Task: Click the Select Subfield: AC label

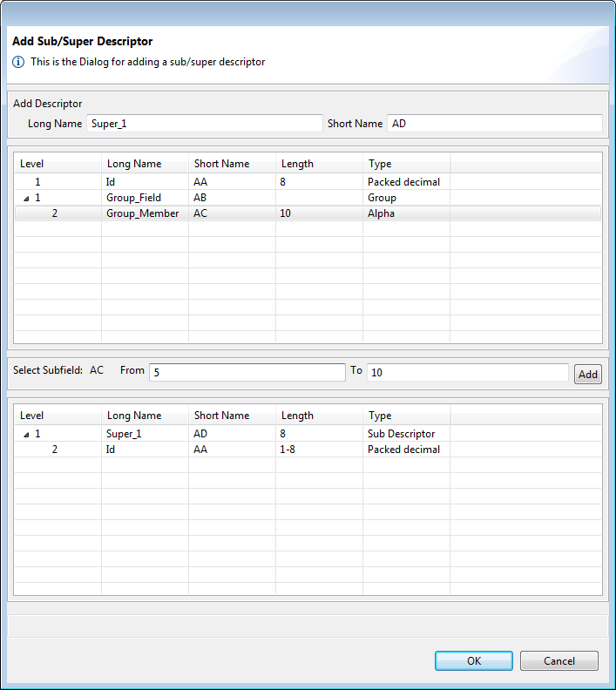Action: 58,370
